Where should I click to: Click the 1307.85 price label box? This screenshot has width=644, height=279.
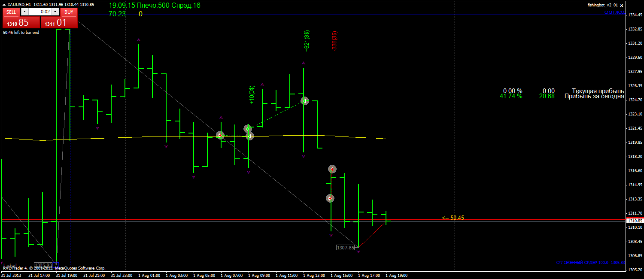coord(345,248)
